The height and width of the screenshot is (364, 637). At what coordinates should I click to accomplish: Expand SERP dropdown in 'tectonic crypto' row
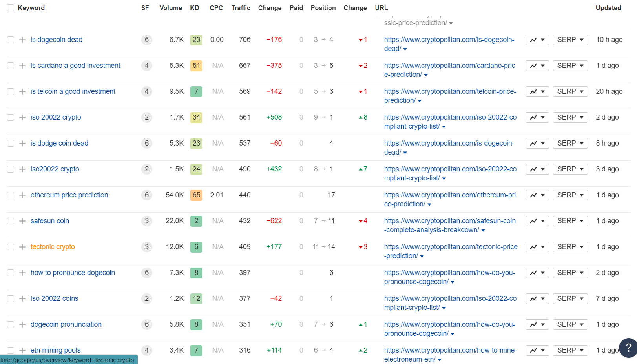click(570, 247)
